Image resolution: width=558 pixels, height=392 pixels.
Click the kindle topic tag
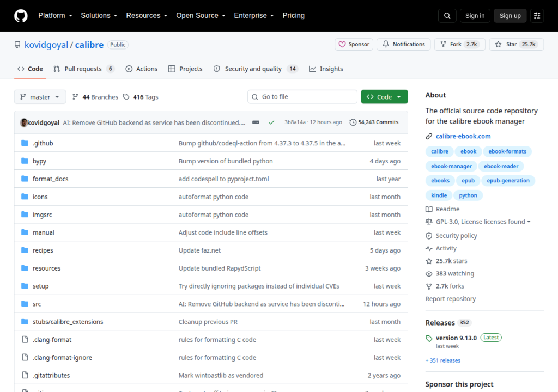(439, 195)
